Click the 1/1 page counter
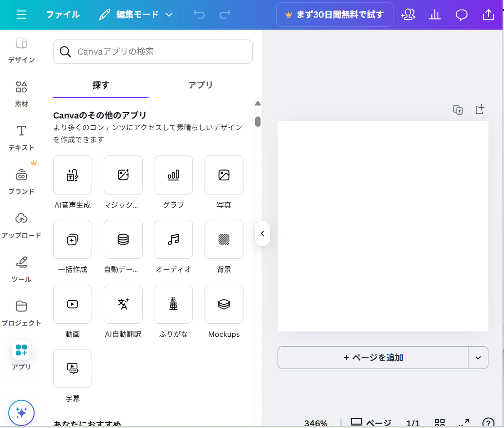The image size is (504, 428). click(413, 423)
